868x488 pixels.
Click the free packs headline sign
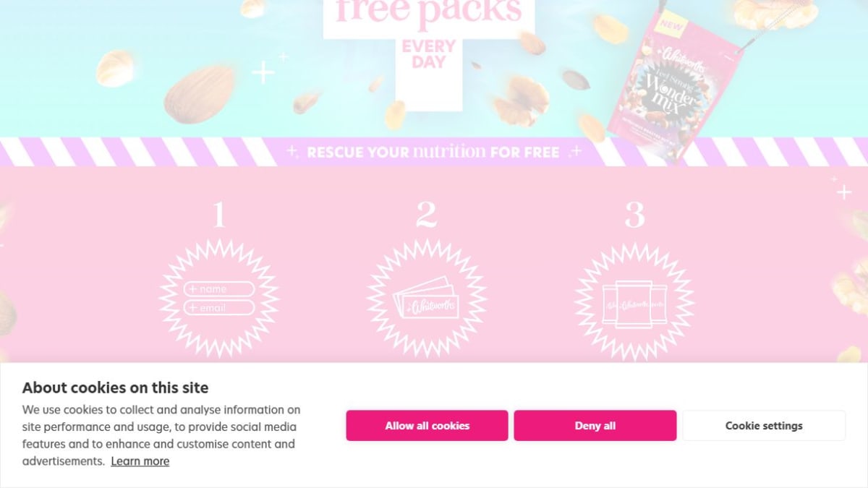[x=429, y=17]
